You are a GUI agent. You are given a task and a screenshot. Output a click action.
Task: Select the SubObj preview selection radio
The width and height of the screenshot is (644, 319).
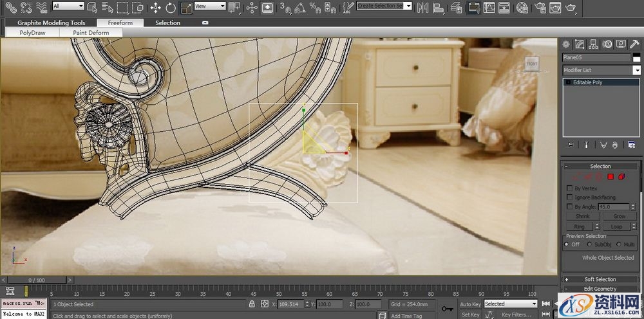[588, 244]
